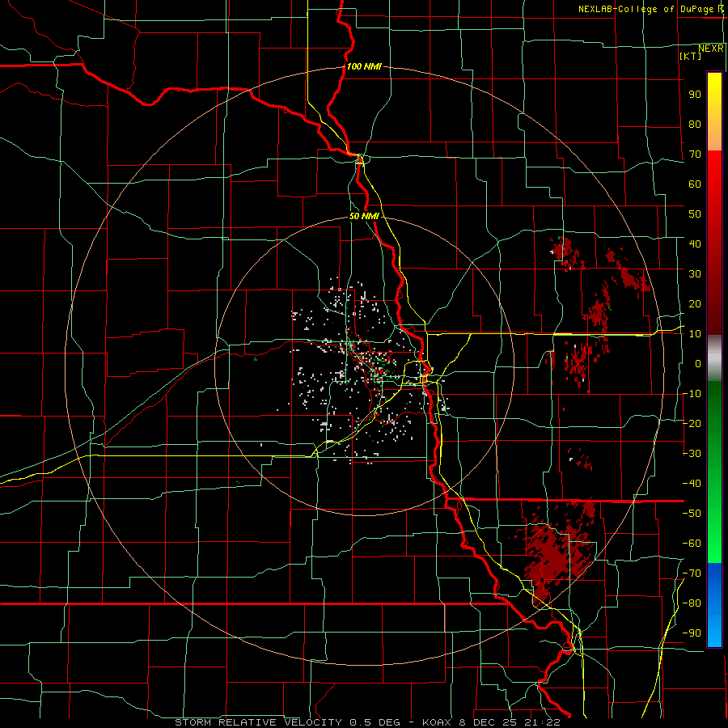Screen dimensions: 728x728
Task: Click the 20 value on velocity scale
Action: click(695, 304)
